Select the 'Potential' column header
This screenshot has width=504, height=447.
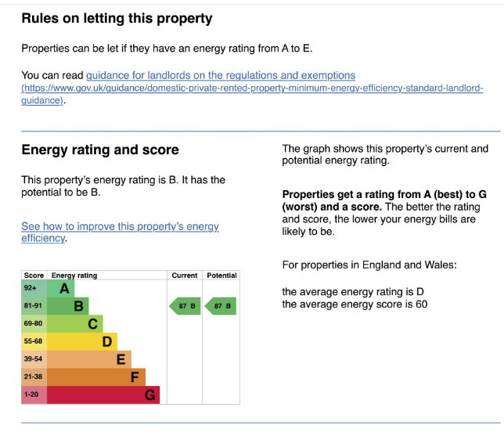(221, 276)
